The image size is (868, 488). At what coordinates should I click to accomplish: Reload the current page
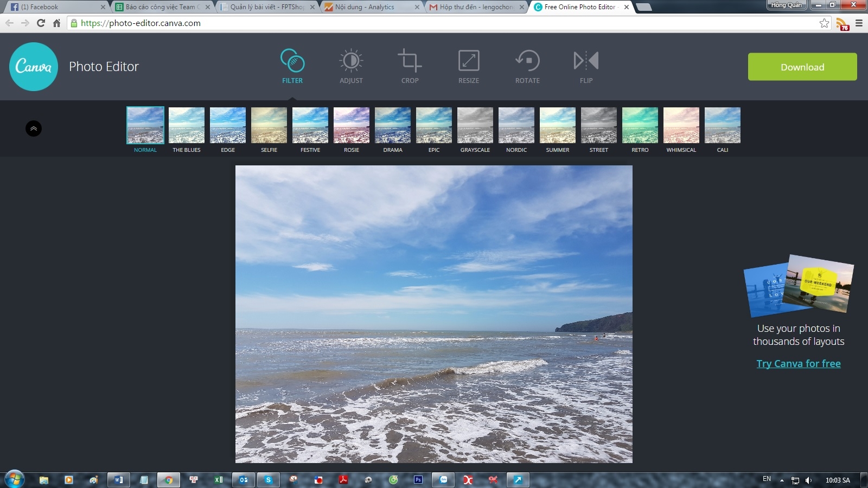(41, 23)
